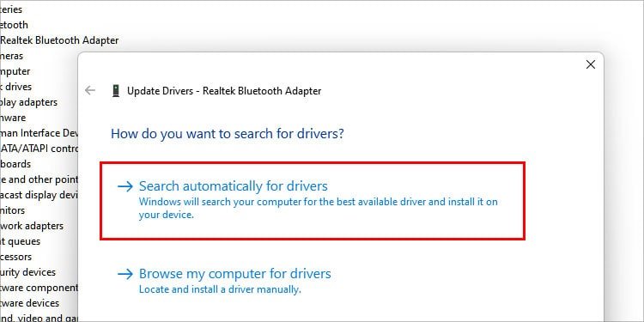This screenshot has height=322, width=644.
Task: Click the Bluetooth adapter device icon in title
Action: coord(116,91)
